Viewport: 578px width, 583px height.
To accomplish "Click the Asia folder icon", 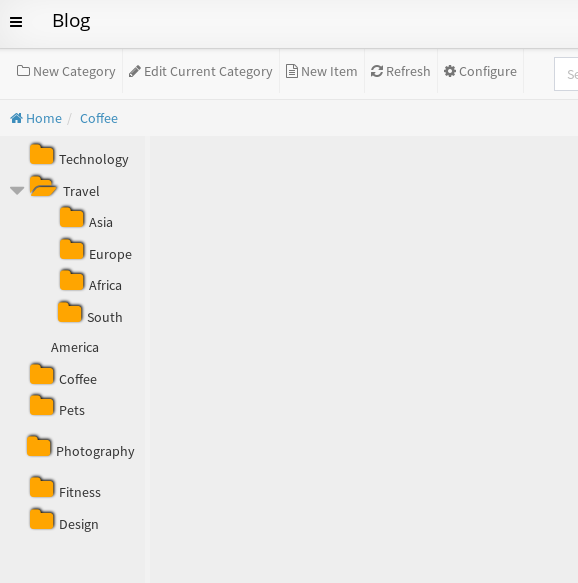I will (72, 217).
